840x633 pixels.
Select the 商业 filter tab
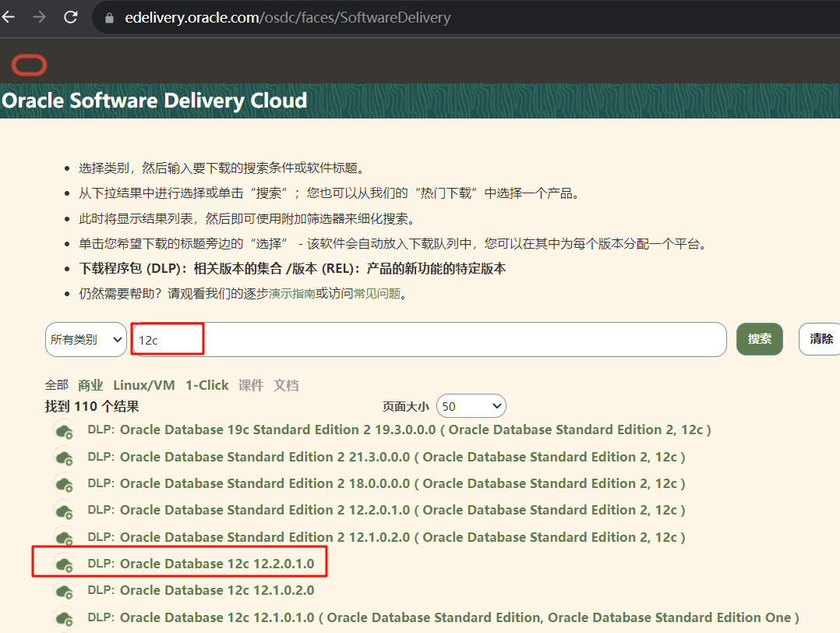90,384
